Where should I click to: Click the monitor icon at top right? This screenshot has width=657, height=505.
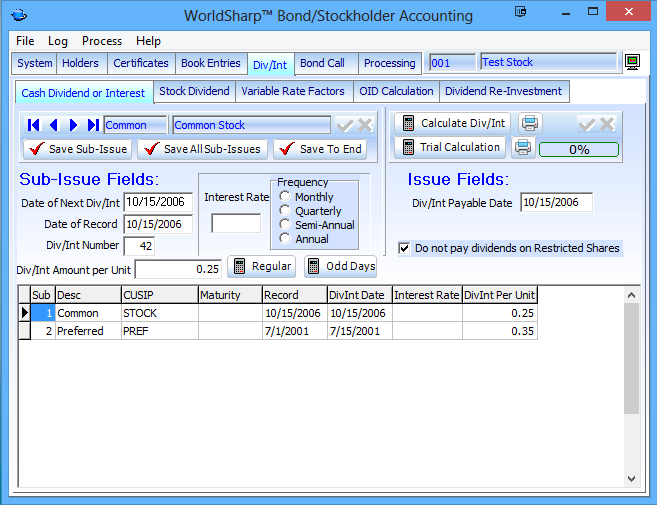coord(632,63)
